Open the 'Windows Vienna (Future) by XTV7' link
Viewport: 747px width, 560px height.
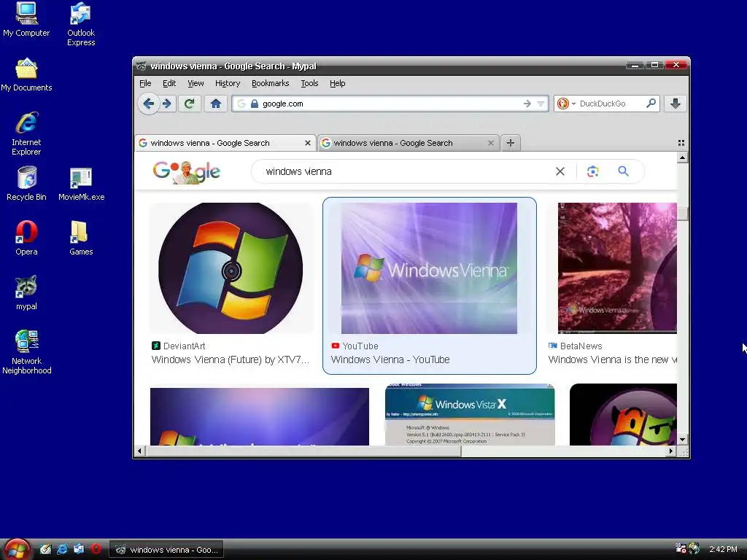[x=230, y=359]
